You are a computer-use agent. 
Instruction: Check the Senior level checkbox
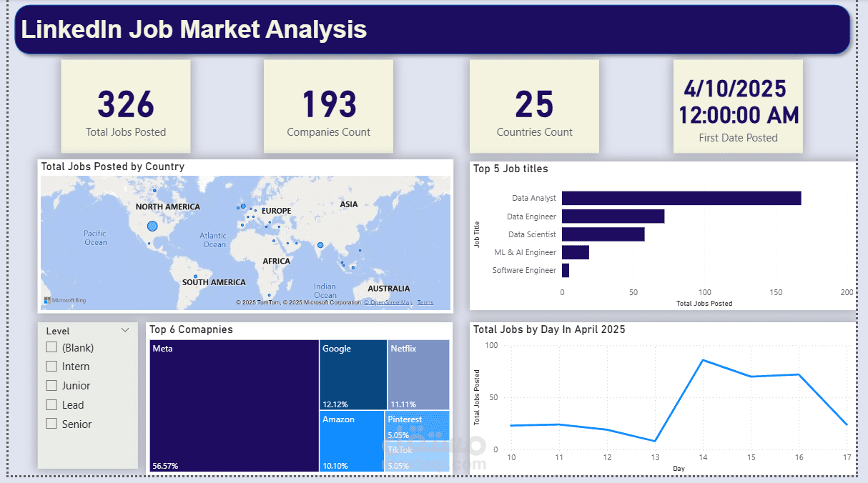point(51,424)
